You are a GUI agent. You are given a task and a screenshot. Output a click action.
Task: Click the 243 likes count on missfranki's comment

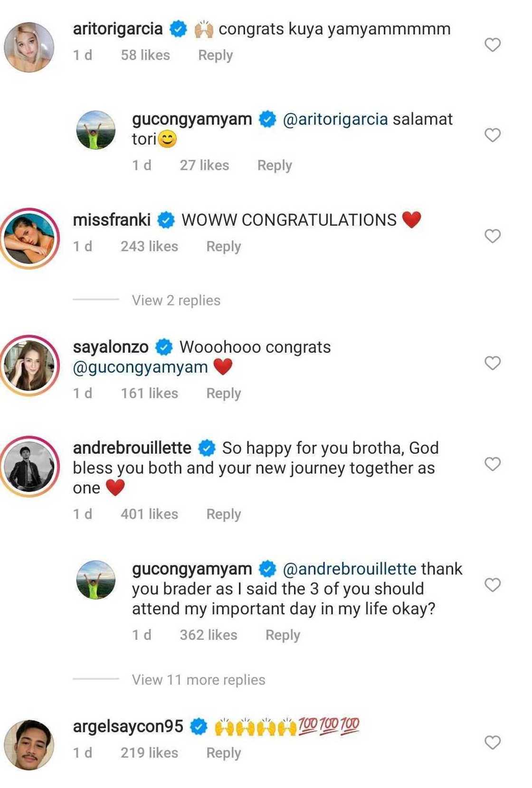click(148, 246)
